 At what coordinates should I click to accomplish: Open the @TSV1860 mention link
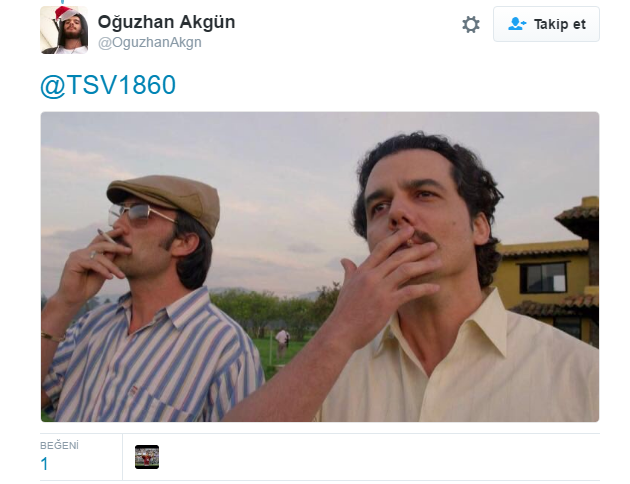click(108, 85)
